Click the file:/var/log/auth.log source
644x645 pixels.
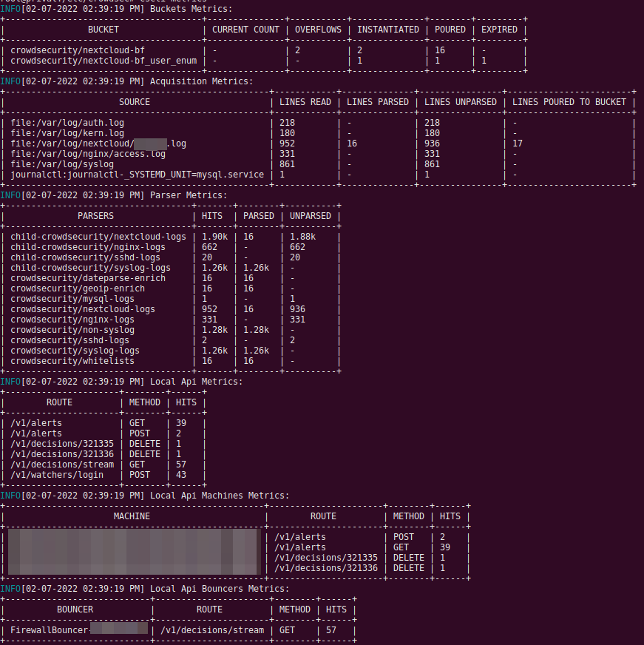click(x=67, y=123)
